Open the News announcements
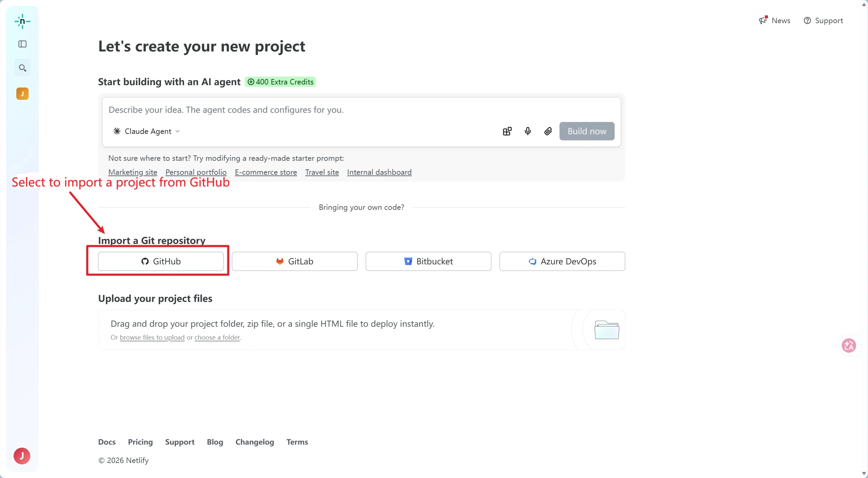868x478 pixels. coord(775,20)
